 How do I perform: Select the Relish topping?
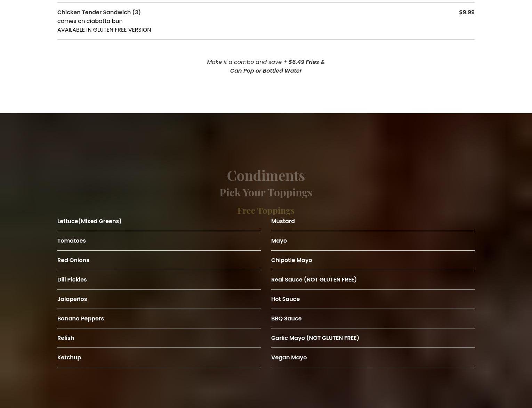pyautogui.click(x=66, y=338)
